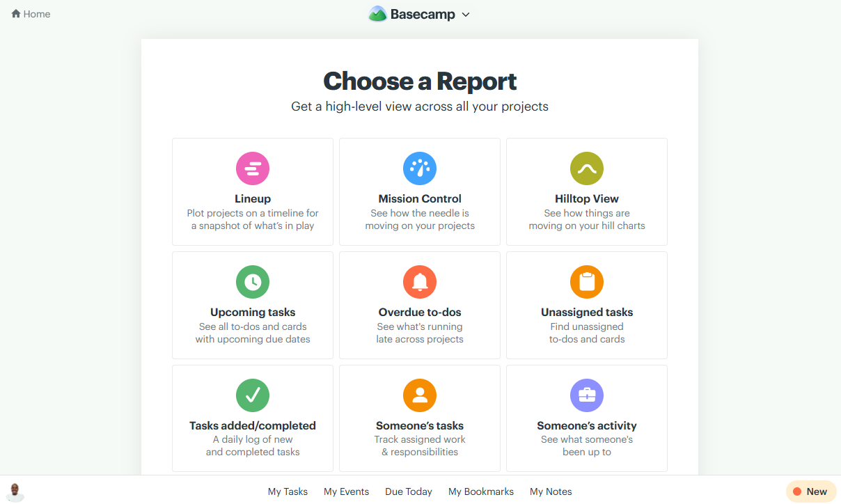The height and width of the screenshot is (504, 841).
Task: Open the user avatar in bottom bar
Action: click(15, 491)
